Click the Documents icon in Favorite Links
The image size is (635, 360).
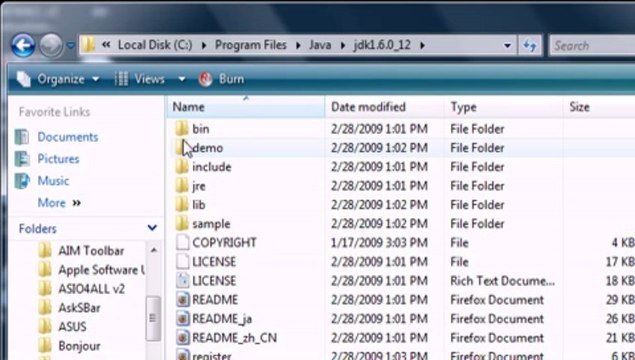(22, 137)
